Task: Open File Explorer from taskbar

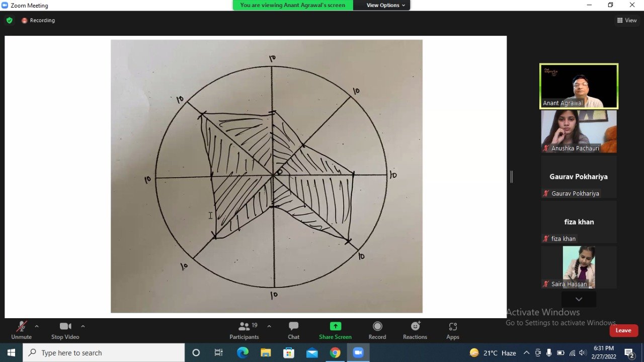Action: coord(266,353)
